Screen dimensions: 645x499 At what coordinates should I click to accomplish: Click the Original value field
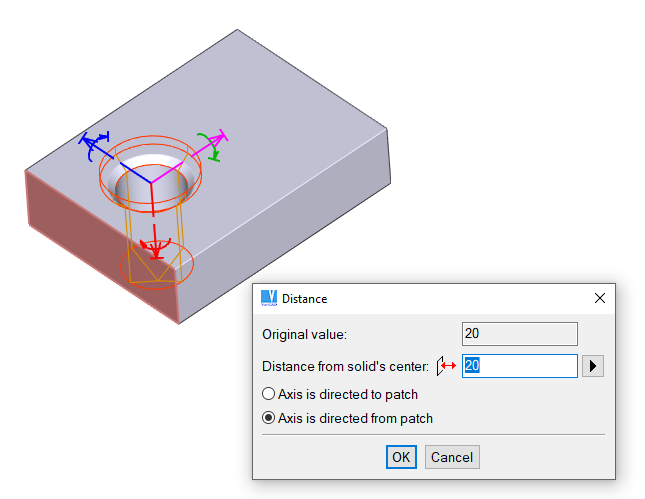[519, 334]
